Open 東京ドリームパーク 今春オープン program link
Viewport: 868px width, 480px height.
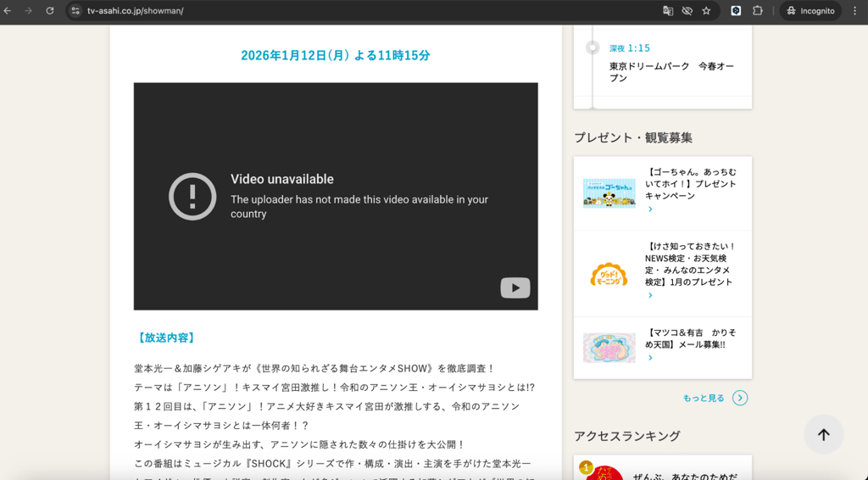click(x=671, y=72)
